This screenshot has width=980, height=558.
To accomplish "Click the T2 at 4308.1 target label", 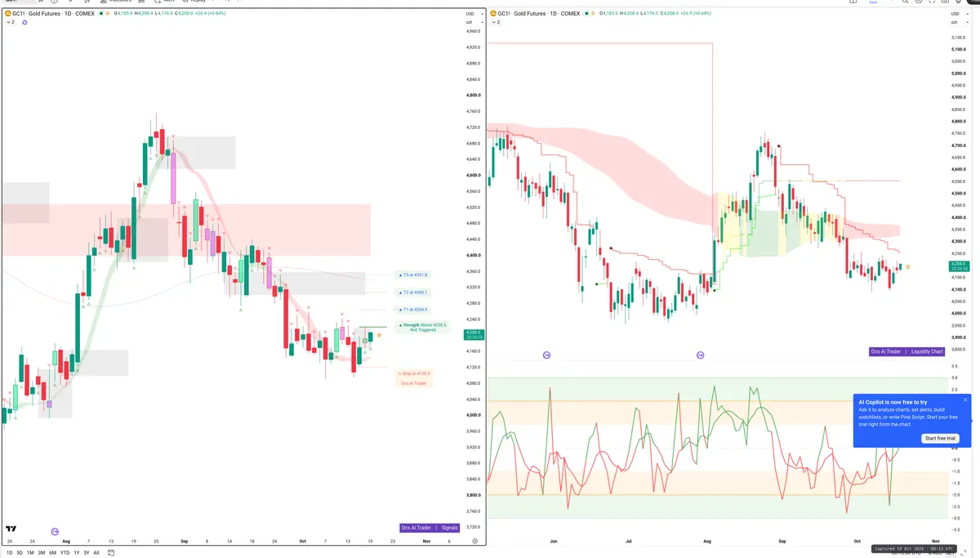I will click(413, 292).
